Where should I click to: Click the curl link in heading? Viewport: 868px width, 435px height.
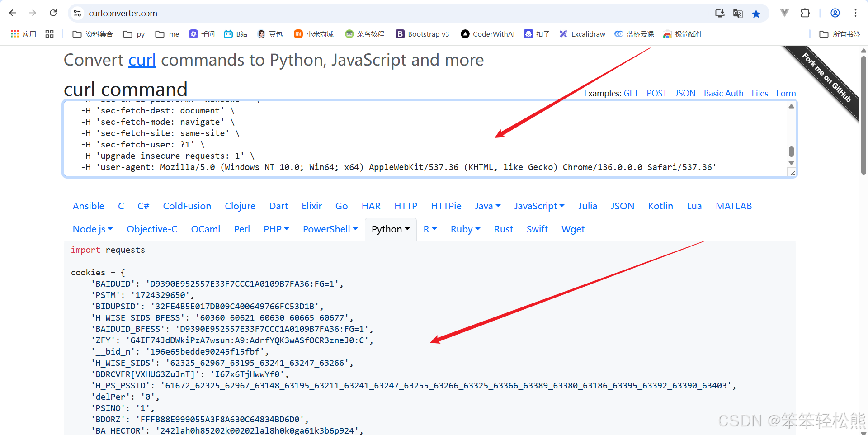142,60
